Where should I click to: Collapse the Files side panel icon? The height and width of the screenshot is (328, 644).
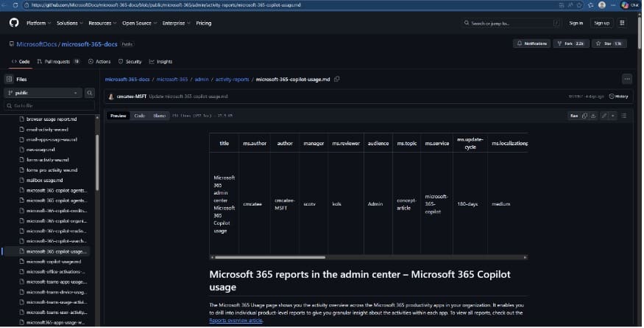click(9, 79)
